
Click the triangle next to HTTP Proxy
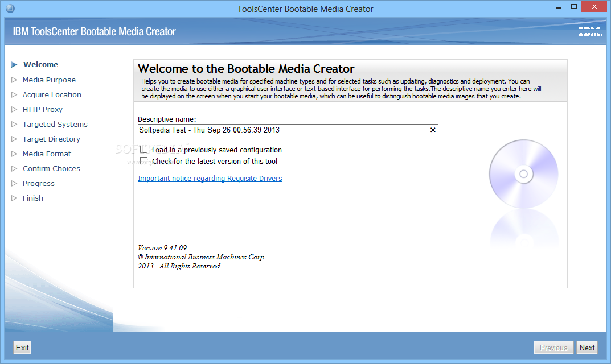click(14, 109)
